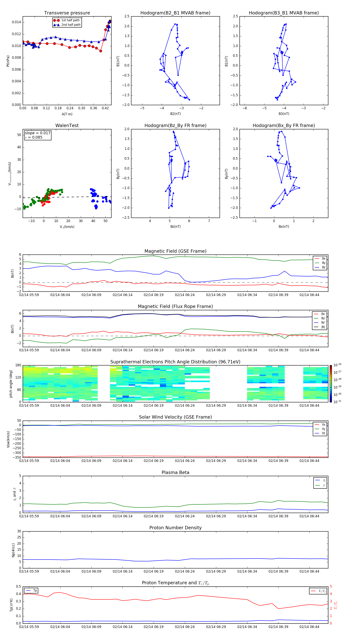
Task: Click the 'VA(km/s)' Walen test axis label
Action: coord(67,227)
